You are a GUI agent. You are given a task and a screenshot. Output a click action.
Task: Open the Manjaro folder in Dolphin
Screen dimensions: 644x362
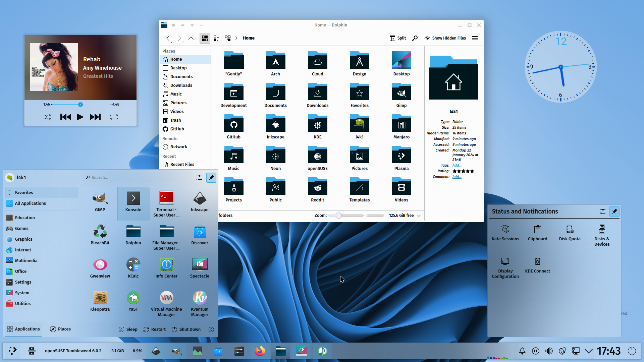click(401, 127)
